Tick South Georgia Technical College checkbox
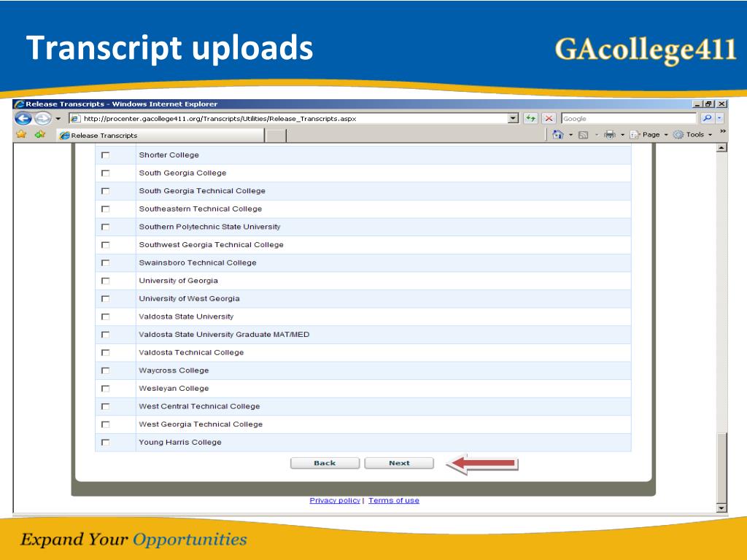Image resolution: width=747 pixels, height=560 pixels. pos(105,191)
